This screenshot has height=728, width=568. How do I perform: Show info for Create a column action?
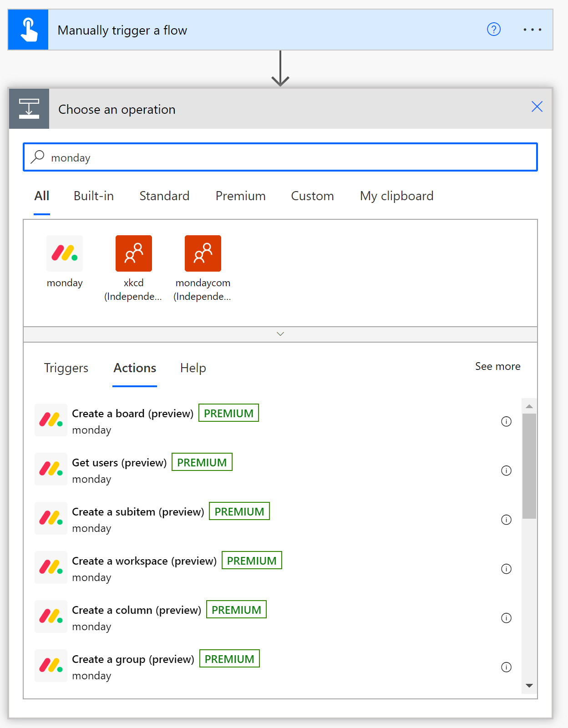point(506,618)
